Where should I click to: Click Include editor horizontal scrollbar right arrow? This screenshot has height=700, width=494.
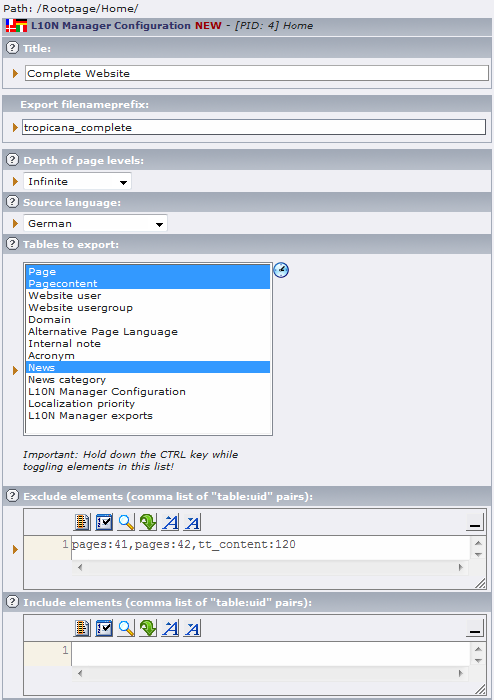click(x=461, y=673)
